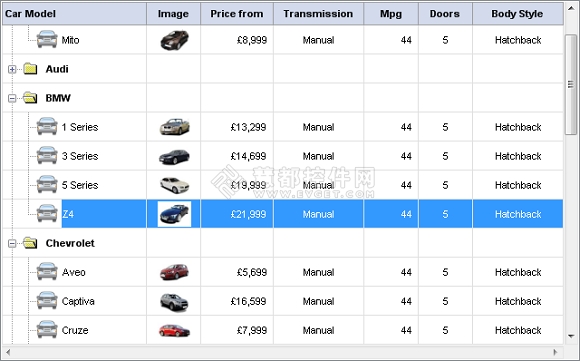The width and height of the screenshot is (580, 361).
Task: Collapse the BMW tree node
Action: click(x=12, y=98)
